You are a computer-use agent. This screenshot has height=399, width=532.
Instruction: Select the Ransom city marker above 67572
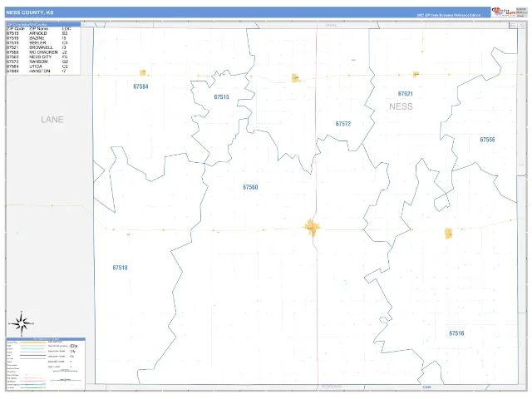click(x=295, y=78)
